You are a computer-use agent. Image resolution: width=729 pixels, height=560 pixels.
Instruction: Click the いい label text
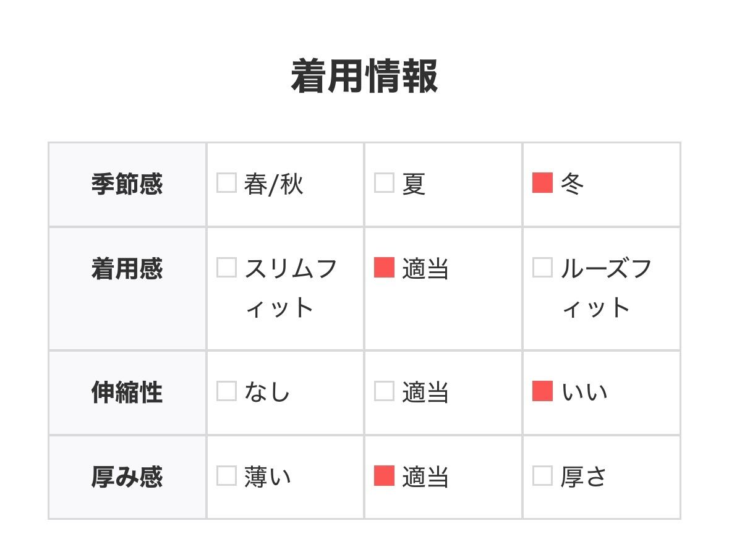tap(584, 392)
